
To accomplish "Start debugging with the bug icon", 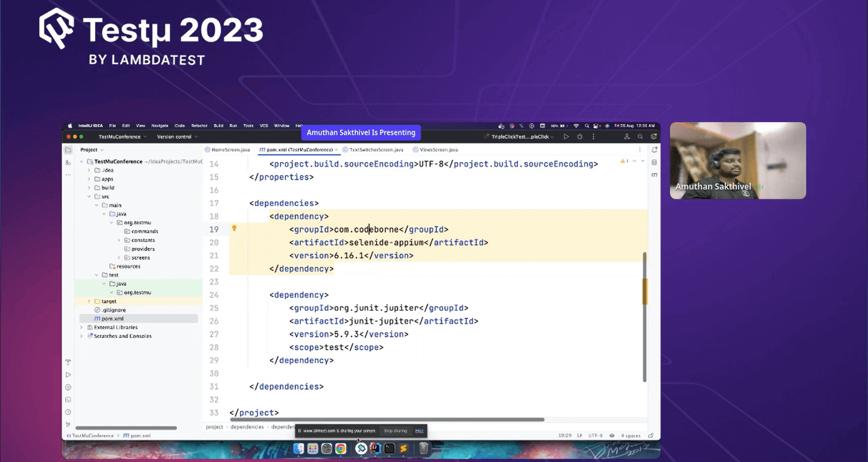I will (580, 137).
